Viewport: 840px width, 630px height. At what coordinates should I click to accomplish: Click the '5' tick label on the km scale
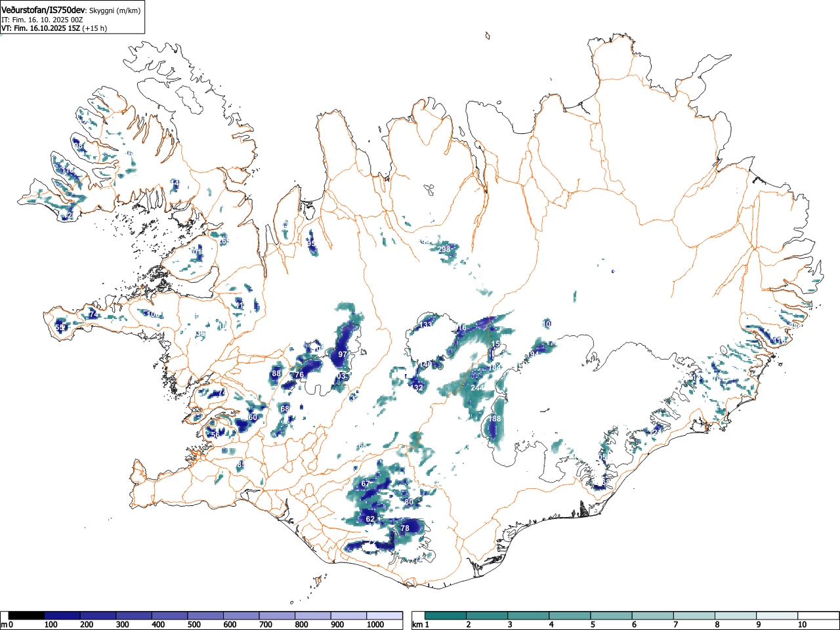pyautogui.click(x=593, y=625)
